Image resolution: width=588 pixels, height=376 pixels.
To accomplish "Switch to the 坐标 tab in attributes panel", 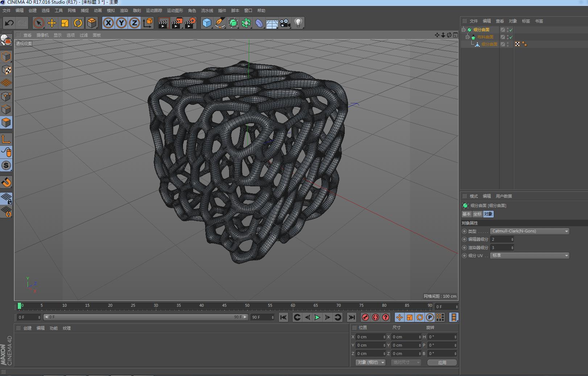I will (x=477, y=214).
